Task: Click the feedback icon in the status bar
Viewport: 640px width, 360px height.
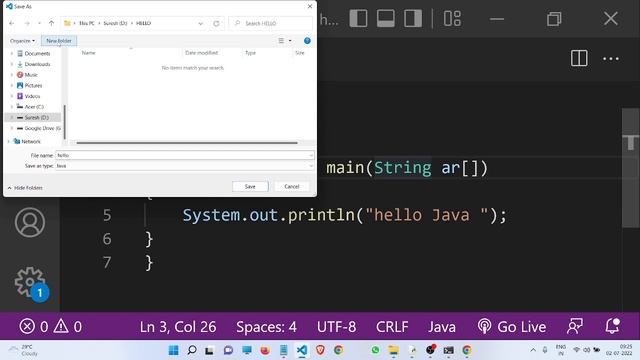Action: [575, 327]
